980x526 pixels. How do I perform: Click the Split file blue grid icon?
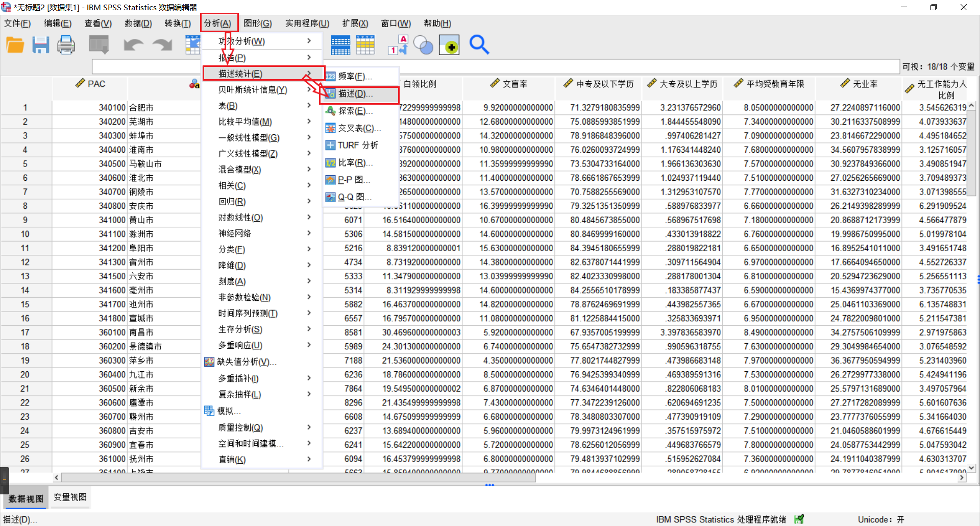(340, 45)
